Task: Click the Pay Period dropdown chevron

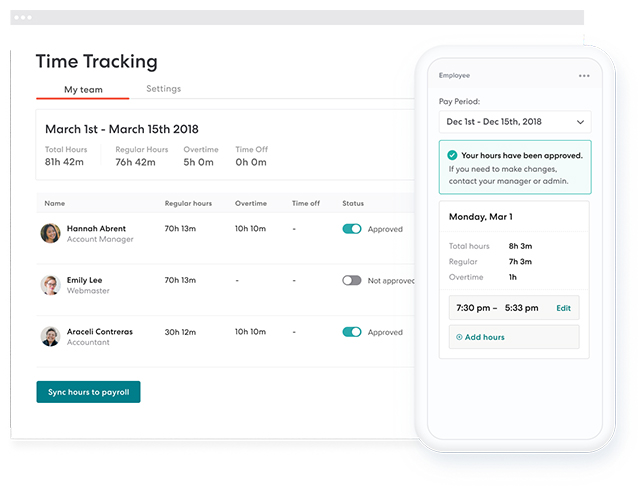Action: (x=580, y=122)
